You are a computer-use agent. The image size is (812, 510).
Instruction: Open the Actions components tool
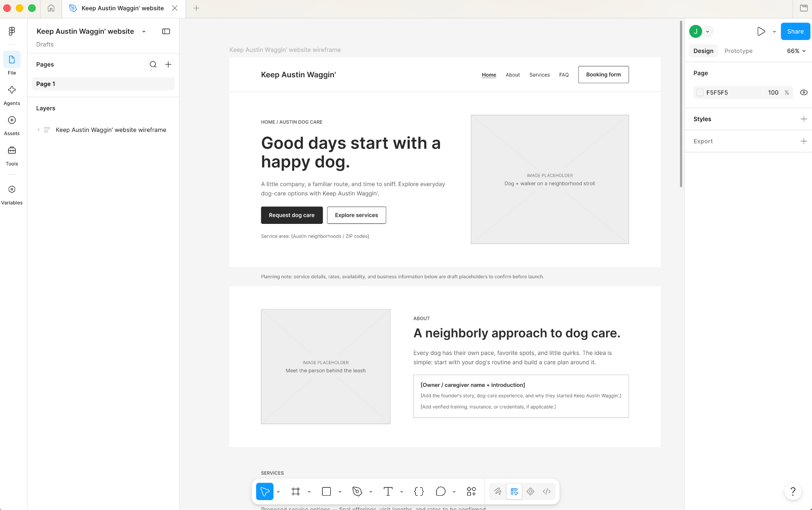(x=471, y=491)
